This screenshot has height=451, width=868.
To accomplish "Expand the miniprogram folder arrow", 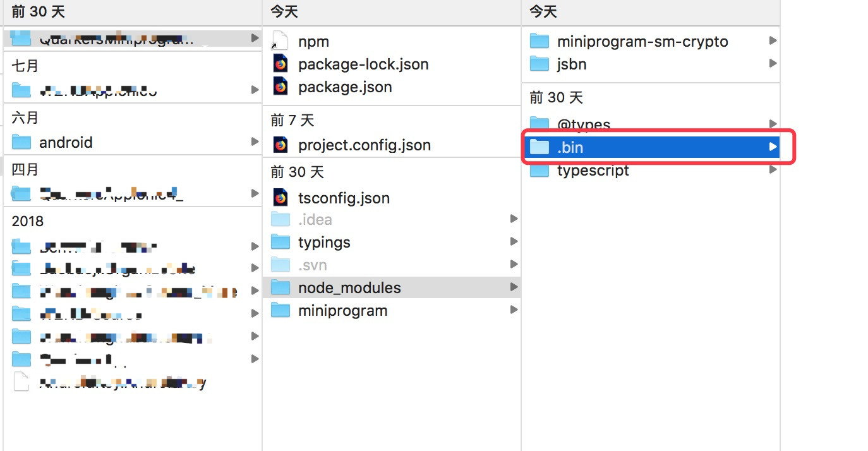I will pyautogui.click(x=514, y=310).
